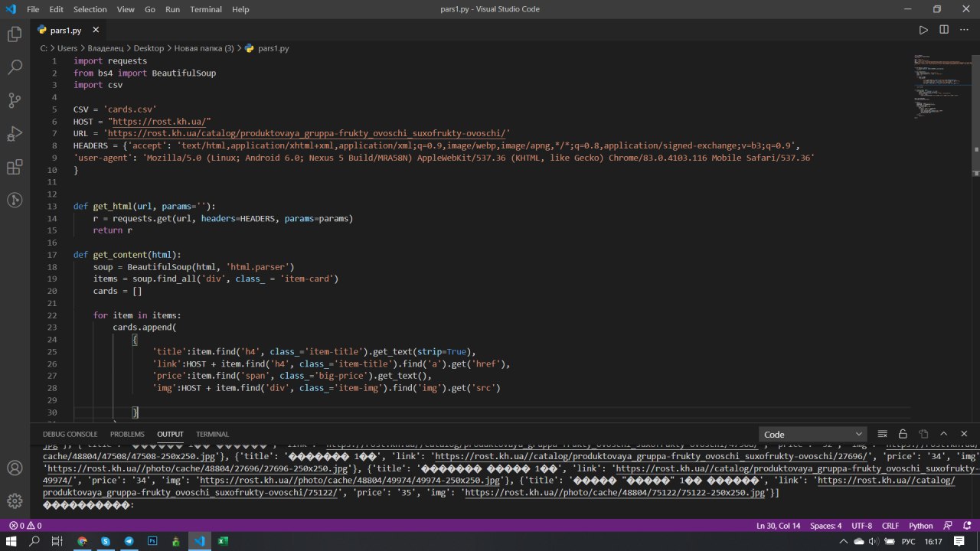This screenshot has height=551, width=980.
Task: Click the editor minimap
Action: tap(940, 86)
